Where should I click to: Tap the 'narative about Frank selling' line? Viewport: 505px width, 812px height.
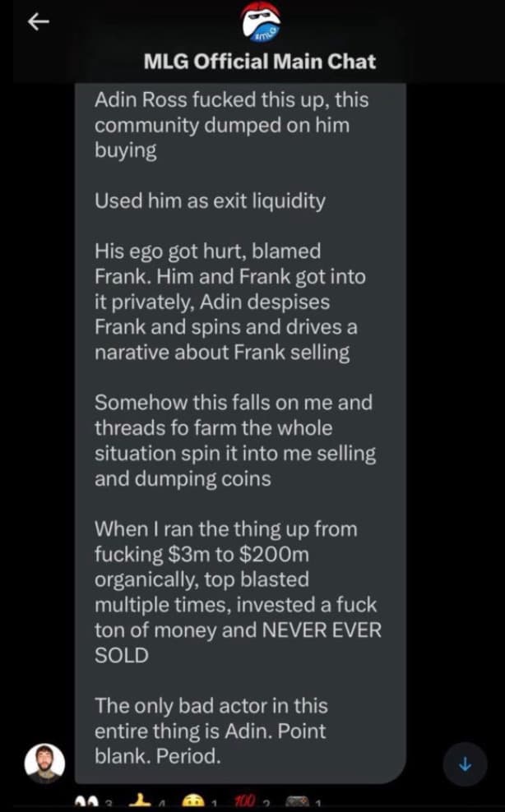click(x=222, y=353)
